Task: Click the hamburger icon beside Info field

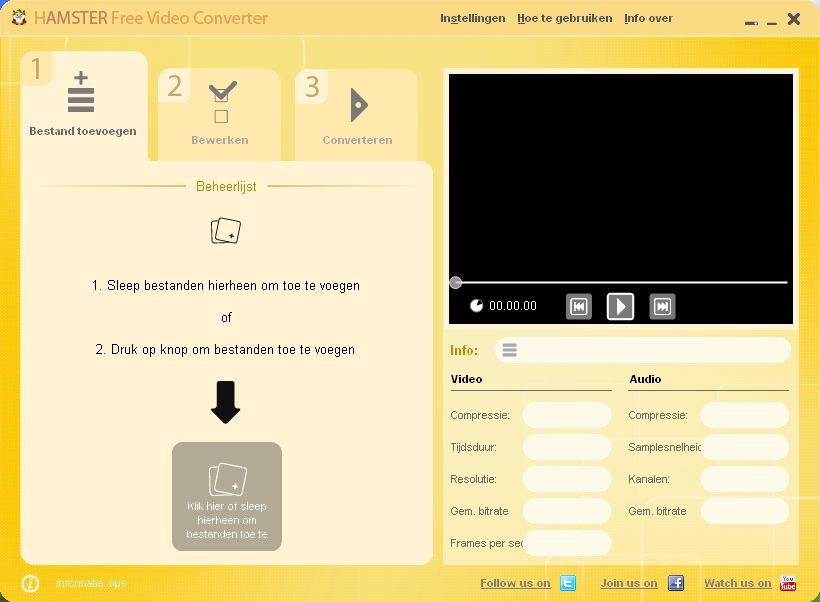Action: 510,350
